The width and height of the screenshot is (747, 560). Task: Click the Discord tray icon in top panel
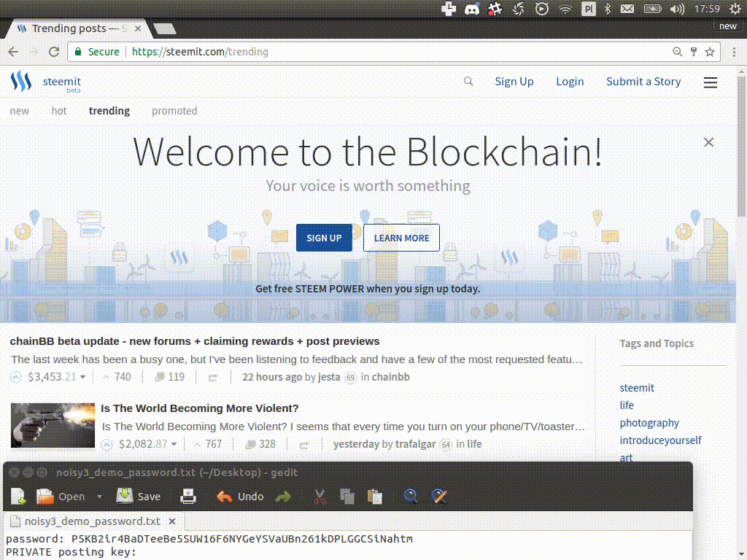pyautogui.click(x=472, y=9)
